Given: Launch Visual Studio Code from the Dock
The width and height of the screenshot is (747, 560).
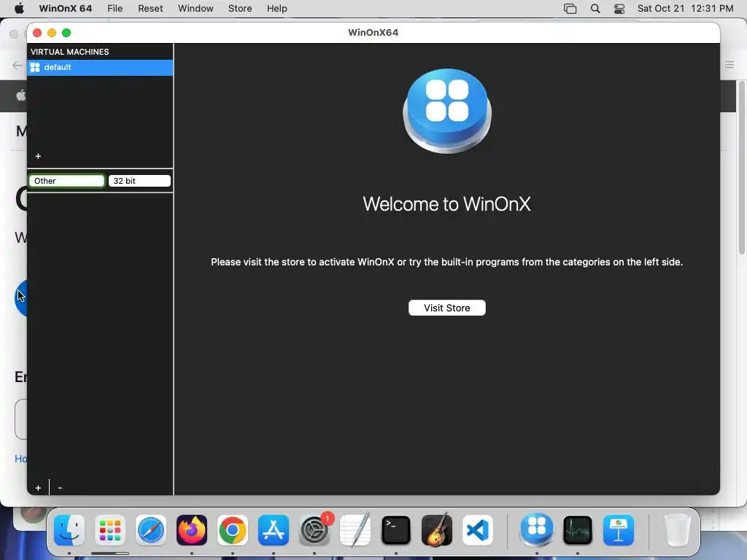Looking at the screenshot, I should point(478,530).
